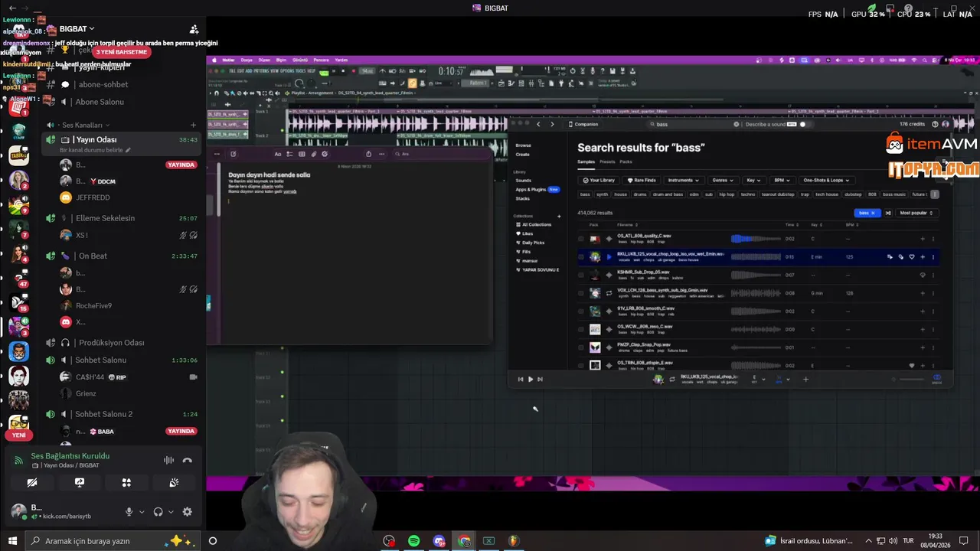
Task: Mute the microphone in Discord
Action: 129,512
